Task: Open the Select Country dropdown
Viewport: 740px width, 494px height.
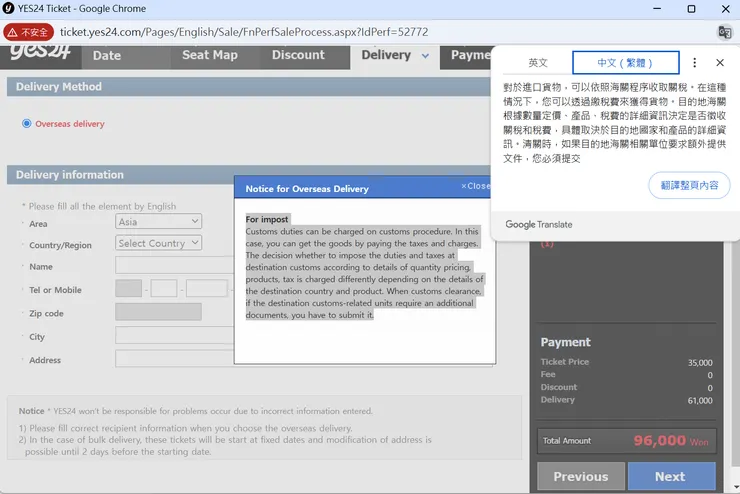Action: coord(158,243)
